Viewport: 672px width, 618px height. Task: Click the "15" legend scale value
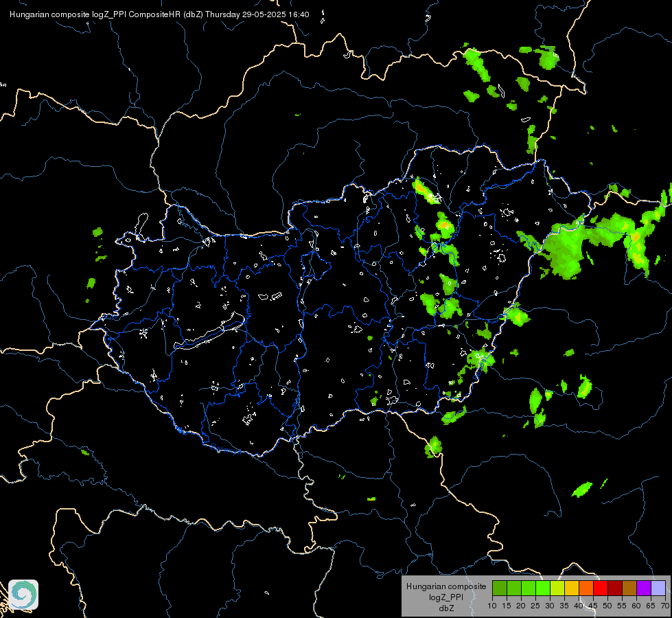(507, 606)
